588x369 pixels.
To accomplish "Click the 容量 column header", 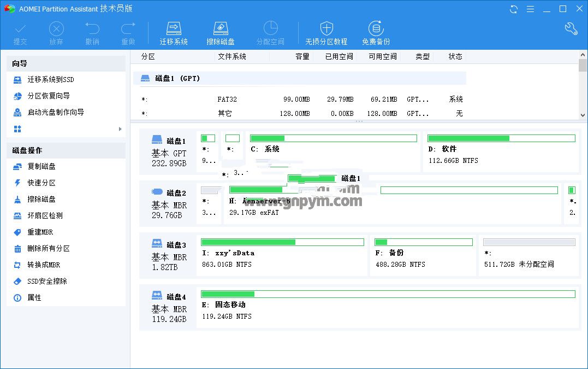I will pos(302,56).
